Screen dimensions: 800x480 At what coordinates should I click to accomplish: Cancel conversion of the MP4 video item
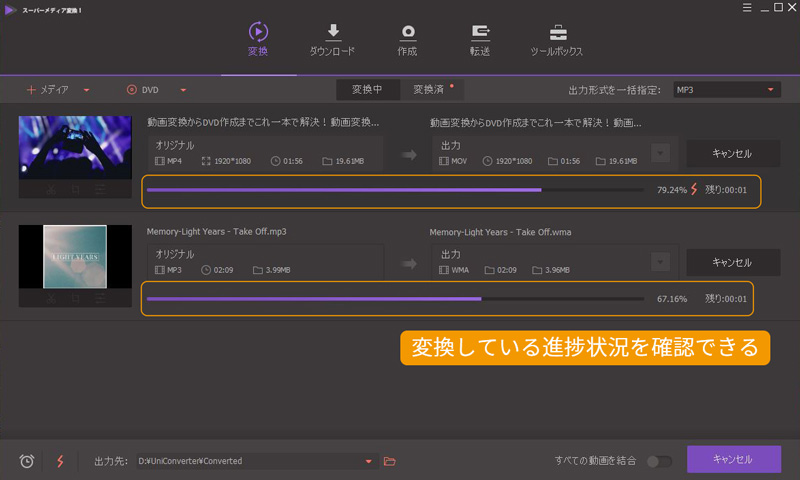pyautogui.click(x=733, y=154)
